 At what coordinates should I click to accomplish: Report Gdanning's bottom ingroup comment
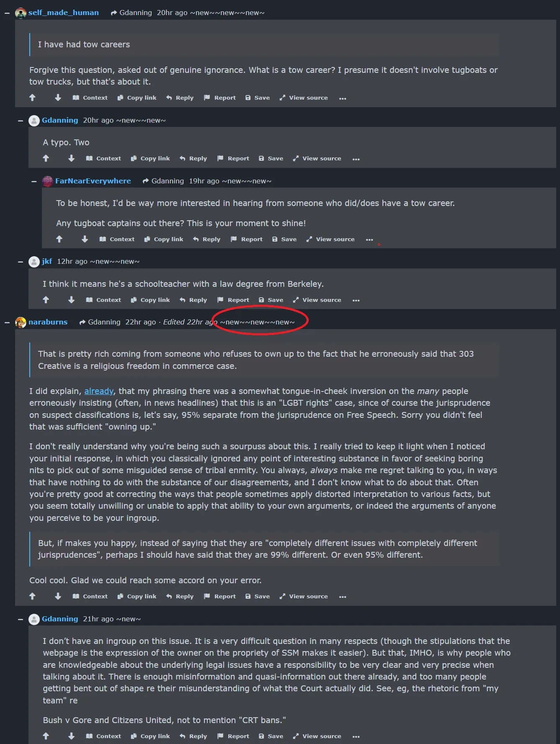click(x=233, y=736)
